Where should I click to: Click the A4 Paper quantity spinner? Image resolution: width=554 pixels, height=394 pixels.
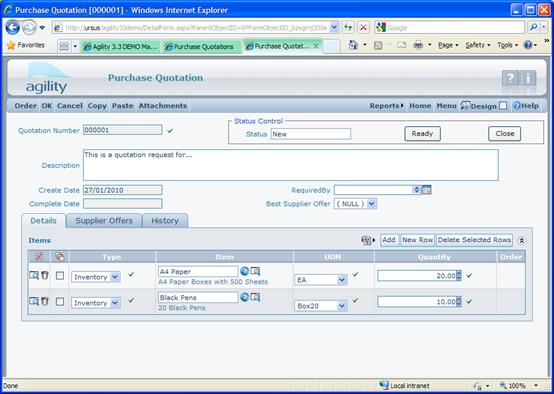coord(458,276)
